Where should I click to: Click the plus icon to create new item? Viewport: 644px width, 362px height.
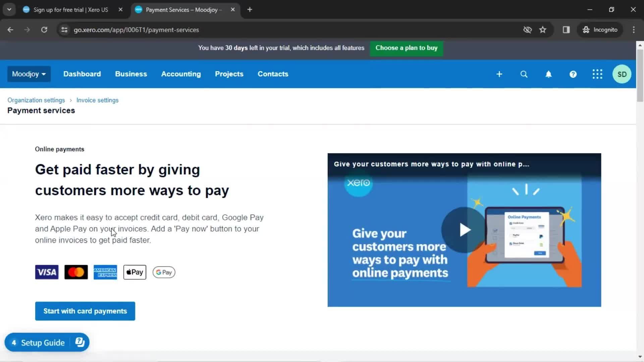(499, 74)
